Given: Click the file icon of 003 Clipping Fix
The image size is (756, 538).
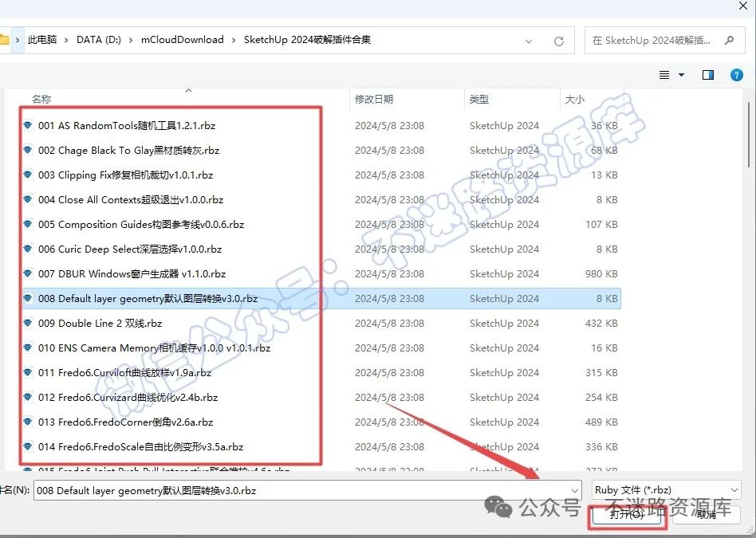Looking at the screenshot, I should click(28, 175).
